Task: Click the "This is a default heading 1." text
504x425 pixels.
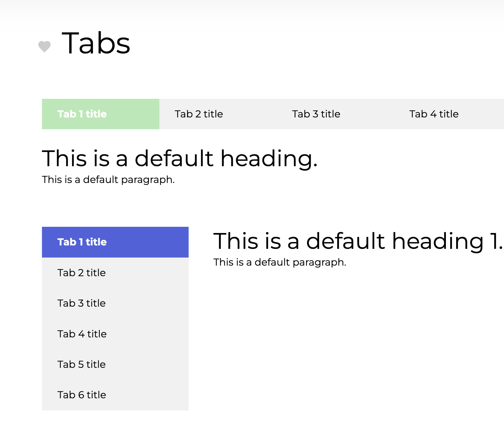Action: 357,241
